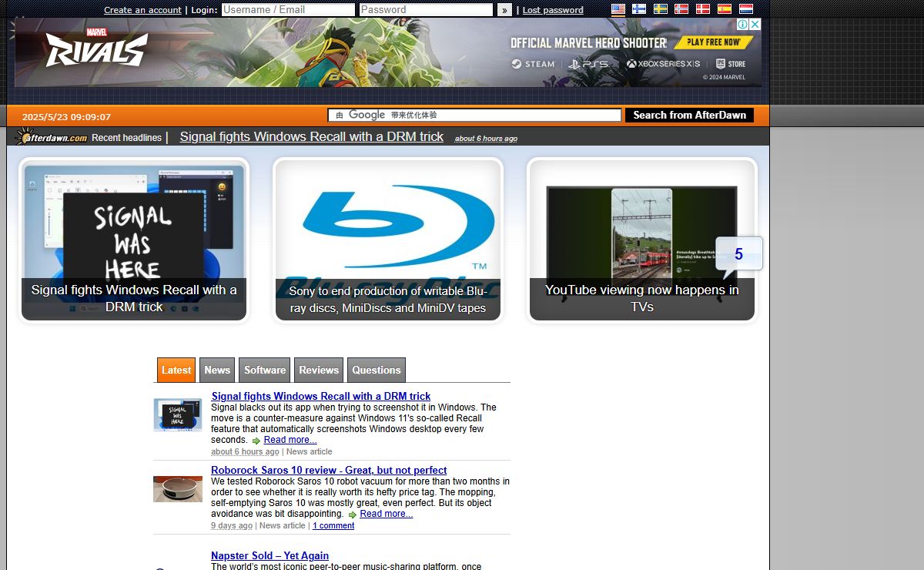Open the Napster Sold – Yet Again title
The image size is (924, 570).
269,555
